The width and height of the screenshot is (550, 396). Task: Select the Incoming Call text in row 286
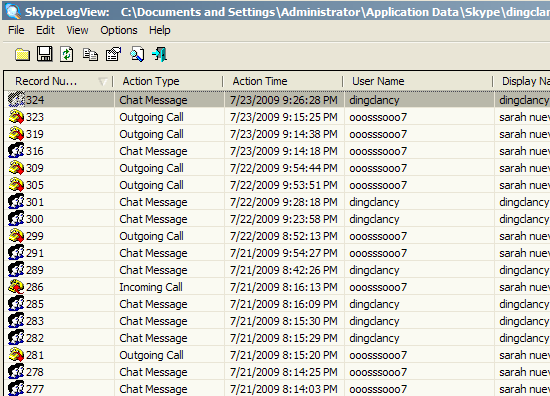[x=151, y=287]
